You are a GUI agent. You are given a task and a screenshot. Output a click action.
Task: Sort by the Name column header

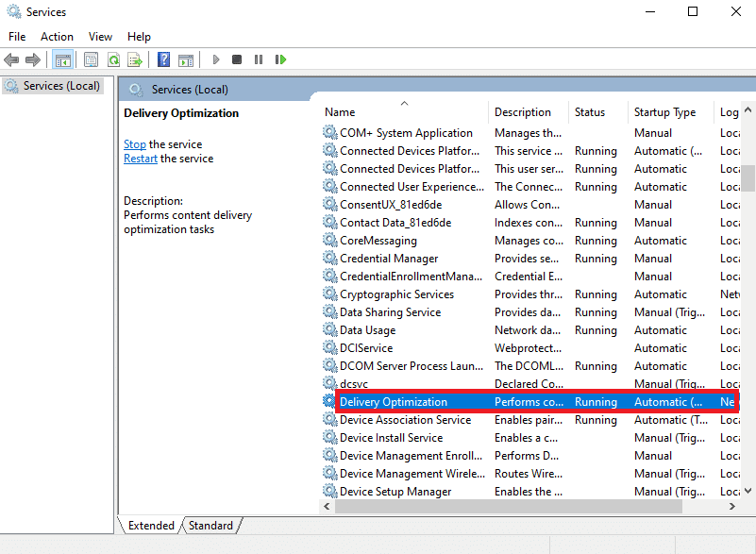(404, 112)
